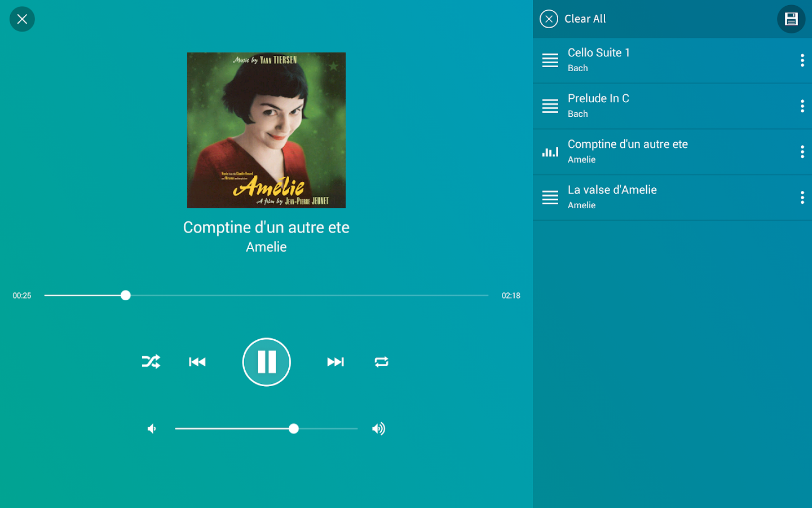The width and height of the screenshot is (812, 508).
Task: Save the current queue as playlist
Action: (791, 19)
